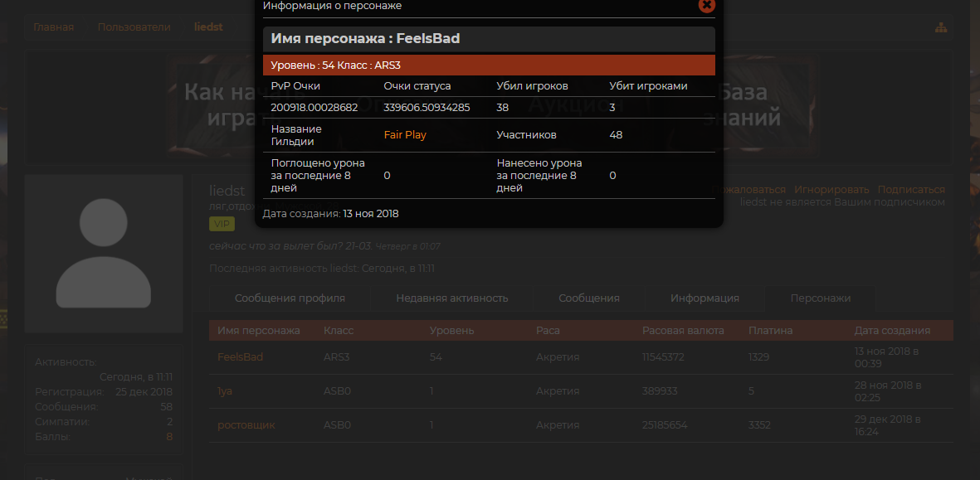
Task: Click the sitemap icon in the breadcrumb bar
Action: pyautogui.click(x=940, y=27)
